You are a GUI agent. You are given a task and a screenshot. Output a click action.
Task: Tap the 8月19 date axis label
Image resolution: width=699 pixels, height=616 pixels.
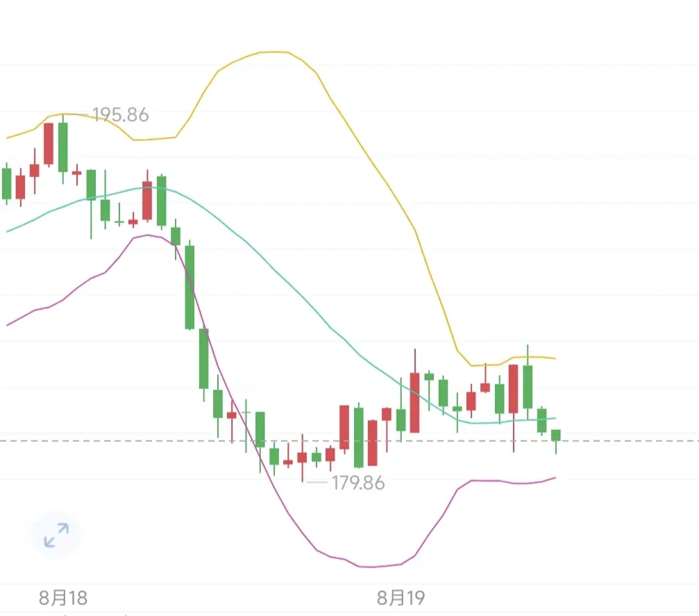[x=401, y=598]
